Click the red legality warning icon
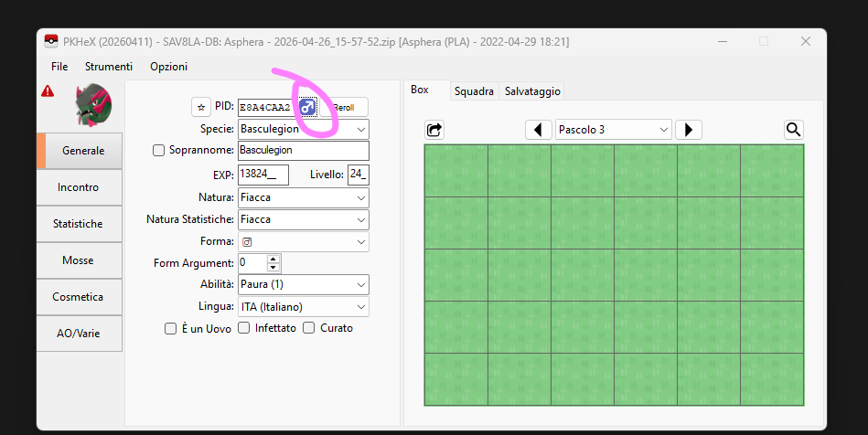Screen dimensions: 868x435 pyautogui.click(x=48, y=91)
